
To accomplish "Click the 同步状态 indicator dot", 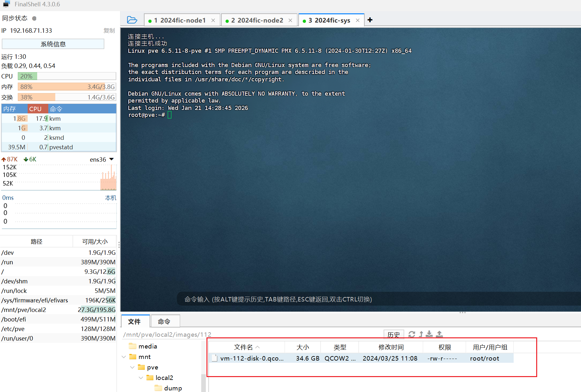I will coord(34,18).
